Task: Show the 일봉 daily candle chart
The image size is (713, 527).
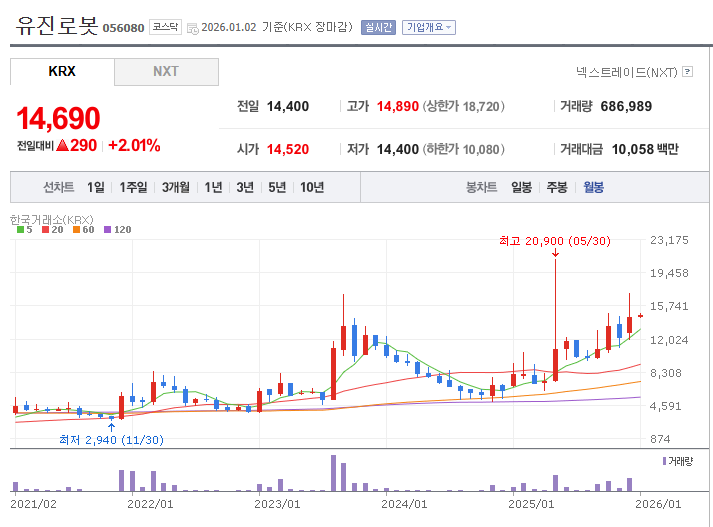Action: point(522,187)
